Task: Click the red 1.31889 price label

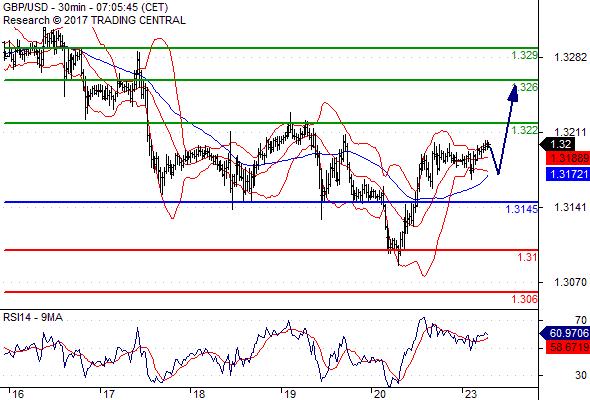Action: pyautogui.click(x=568, y=158)
